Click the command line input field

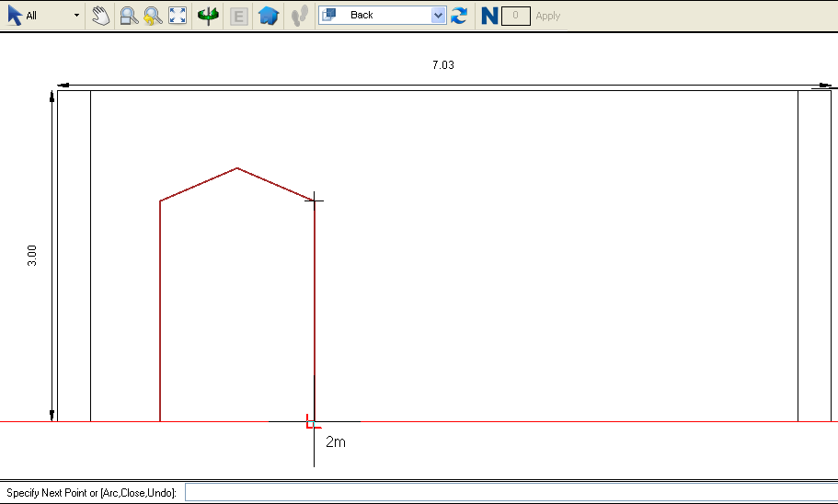click(x=511, y=492)
